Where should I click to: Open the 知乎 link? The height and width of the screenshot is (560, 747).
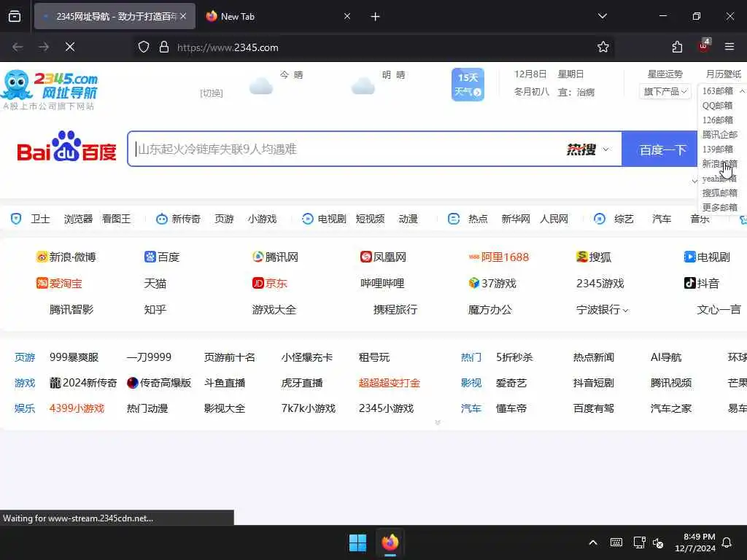155,309
